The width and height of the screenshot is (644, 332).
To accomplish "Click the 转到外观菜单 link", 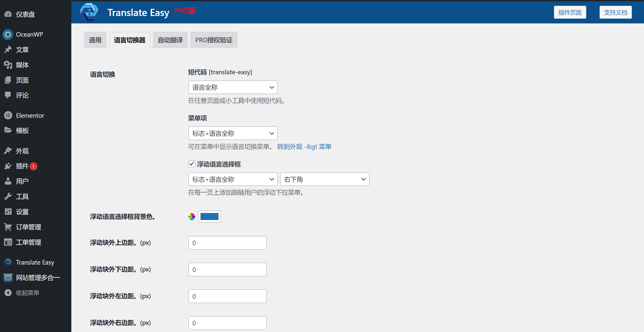I will point(304,147).
